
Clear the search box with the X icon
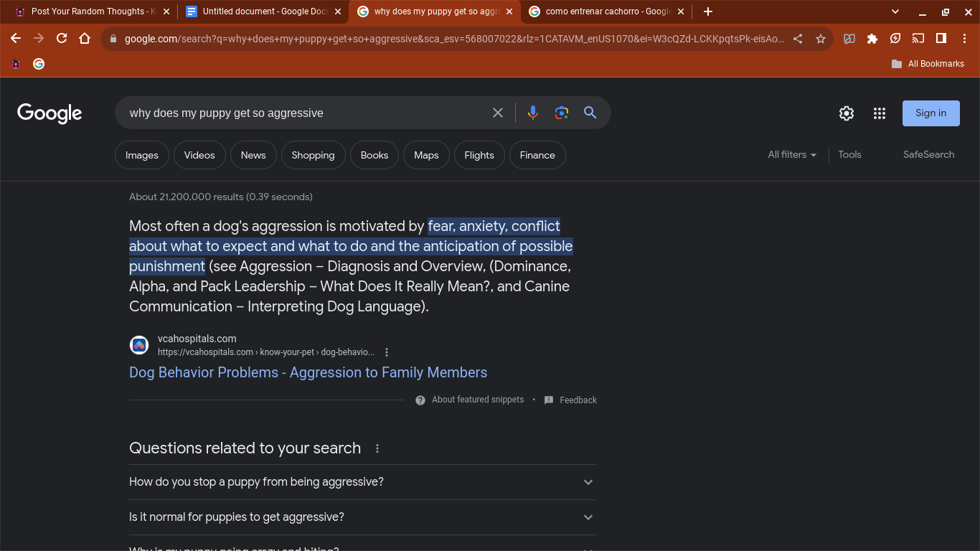coord(498,113)
